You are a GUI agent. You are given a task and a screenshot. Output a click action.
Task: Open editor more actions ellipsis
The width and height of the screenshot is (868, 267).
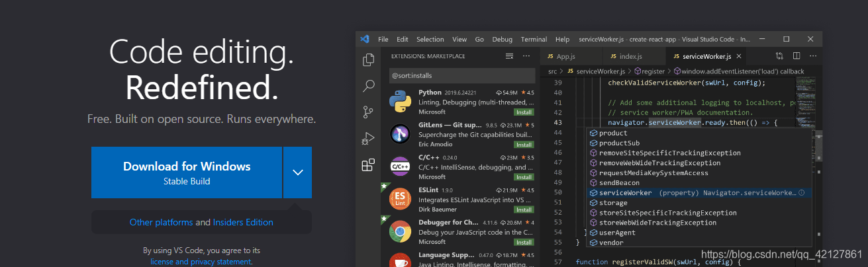pos(813,56)
